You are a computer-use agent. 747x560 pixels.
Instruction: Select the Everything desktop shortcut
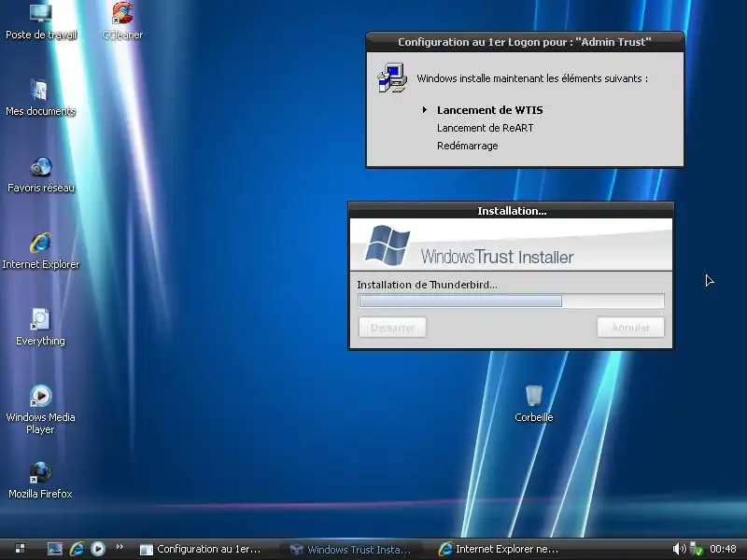40,328
